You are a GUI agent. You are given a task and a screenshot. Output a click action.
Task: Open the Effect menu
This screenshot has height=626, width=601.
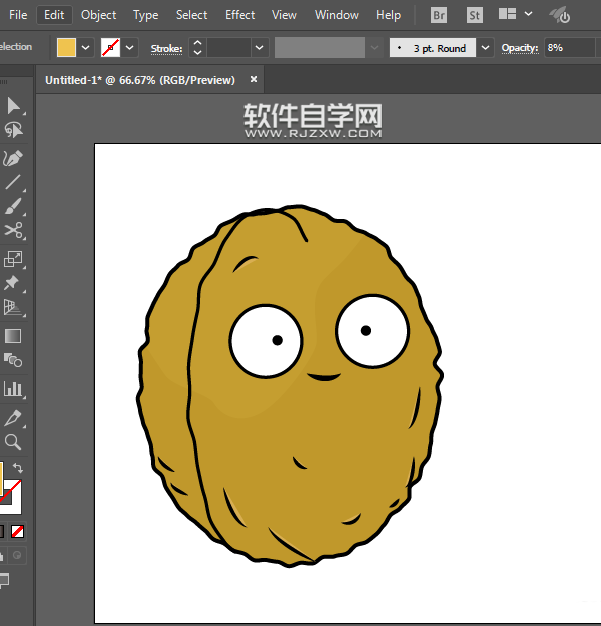240,15
